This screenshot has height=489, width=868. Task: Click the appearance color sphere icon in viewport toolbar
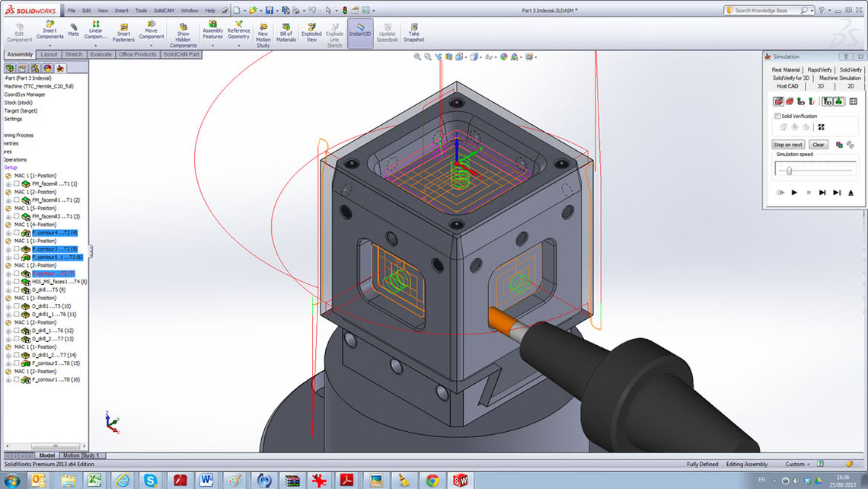[504, 56]
